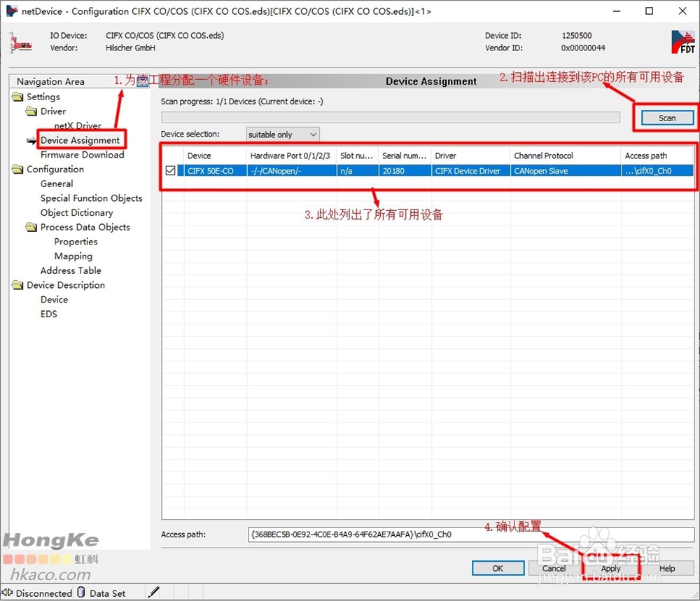The width and height of the screenshot is (700, 601).
Task: Click the n/a slot number cell
Action: pos(357,171)
